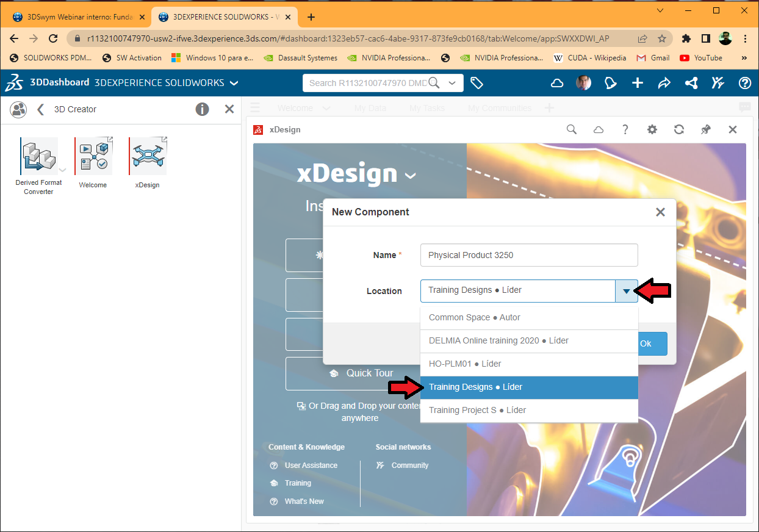Go back from 3D Creator panel
759x532 pixels.
(41, 109)
